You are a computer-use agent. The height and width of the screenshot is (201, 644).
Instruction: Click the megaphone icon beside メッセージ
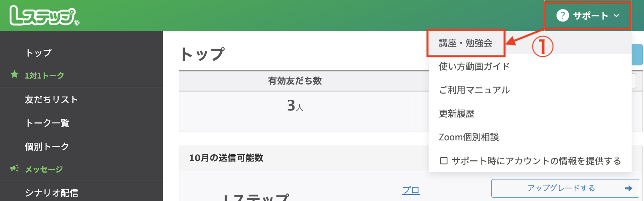click(x=15, y=168)
